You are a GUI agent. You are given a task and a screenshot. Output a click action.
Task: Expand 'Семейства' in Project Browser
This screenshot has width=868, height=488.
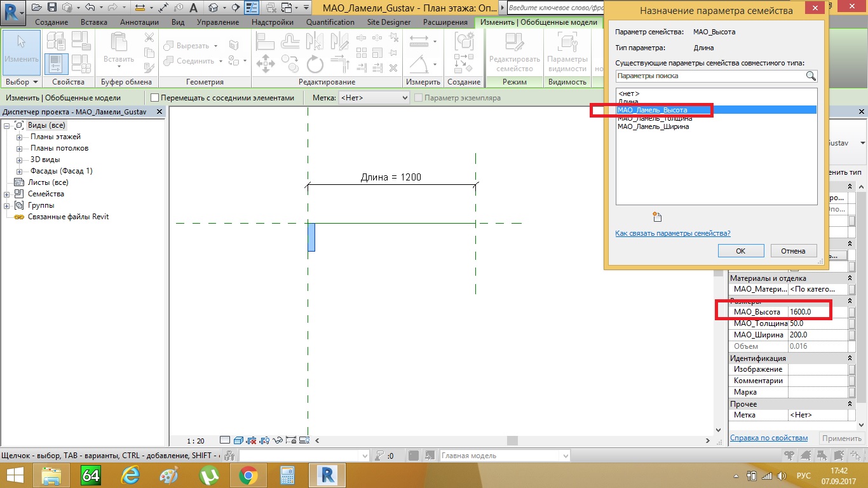[x=7, y=194]
